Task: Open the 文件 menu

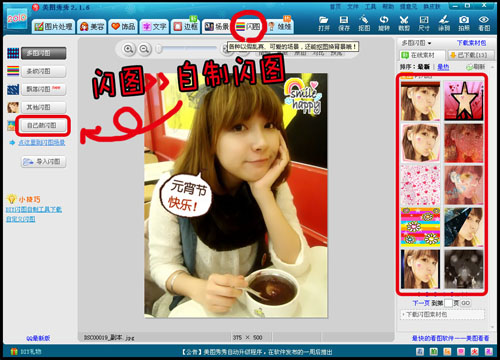Action: click(353, 7)
